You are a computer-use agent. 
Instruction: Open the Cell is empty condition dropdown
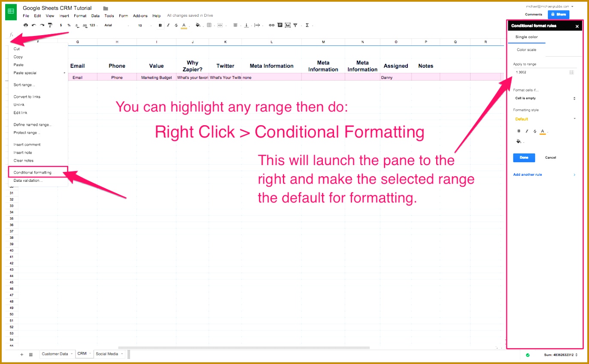click(545, 99)
